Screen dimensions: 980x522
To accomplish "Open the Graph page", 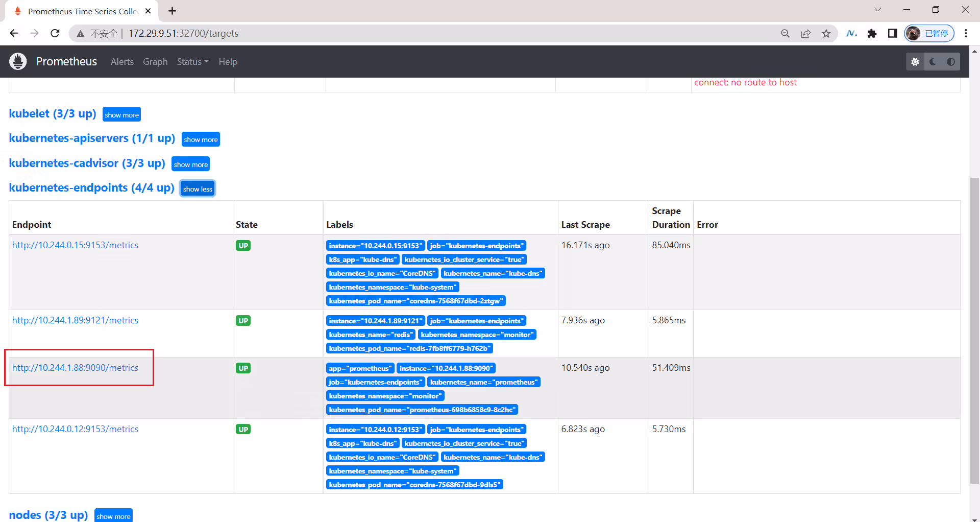I will [x=155, y=62].
